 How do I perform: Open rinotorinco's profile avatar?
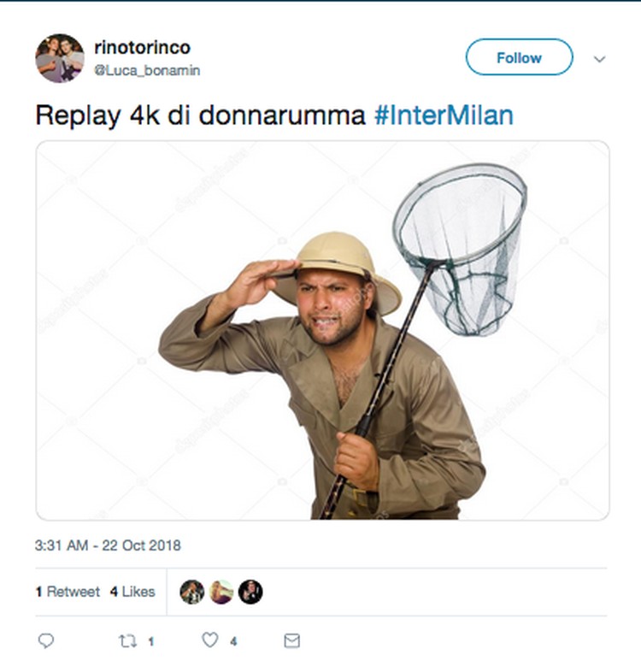pyautogui.click(x=60, y=58)
